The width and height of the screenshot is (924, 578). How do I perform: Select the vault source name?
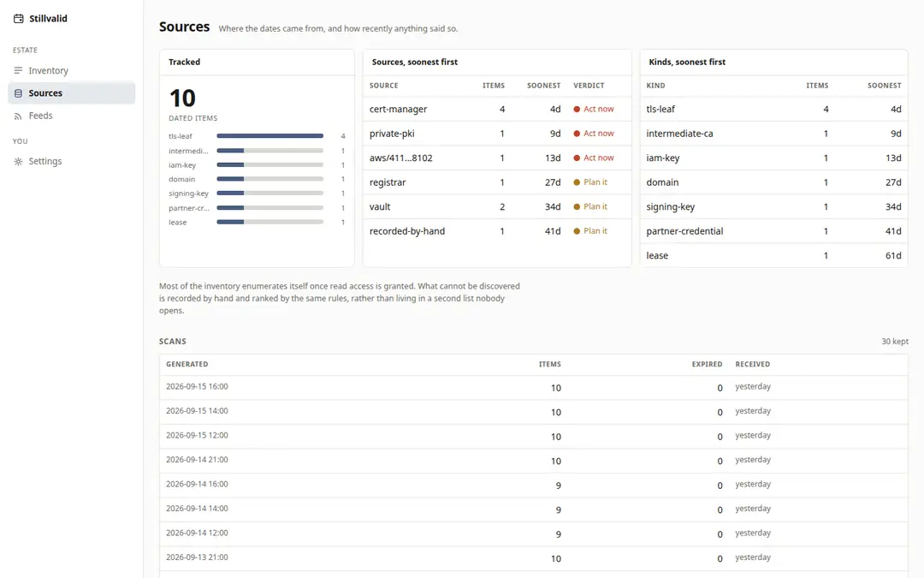coord(380,207)
